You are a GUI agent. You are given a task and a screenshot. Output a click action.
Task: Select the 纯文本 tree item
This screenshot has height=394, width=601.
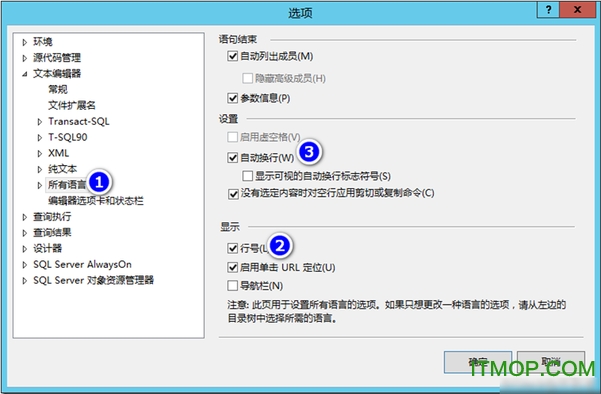(x=62, y=169)
